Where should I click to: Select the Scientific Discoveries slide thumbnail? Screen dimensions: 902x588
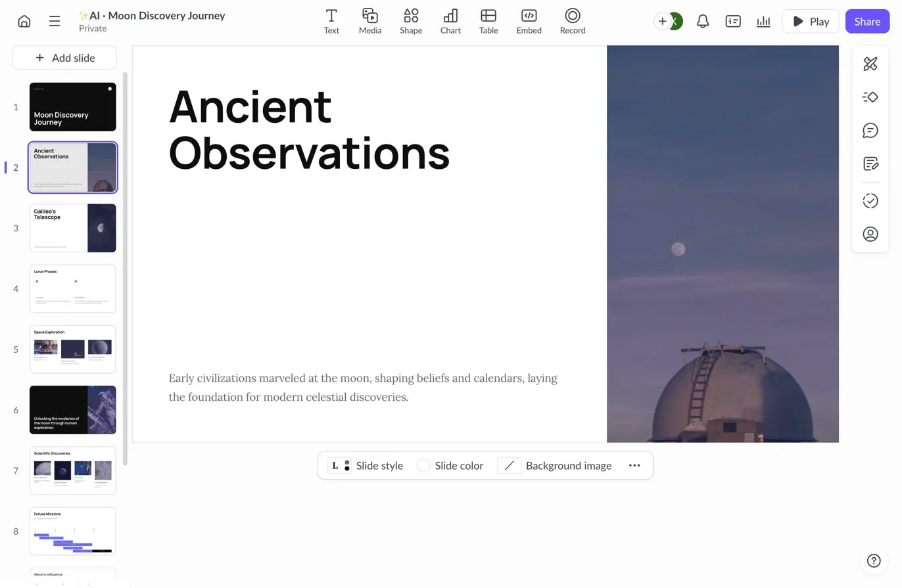pyautogui.click(x=73, y=470)
